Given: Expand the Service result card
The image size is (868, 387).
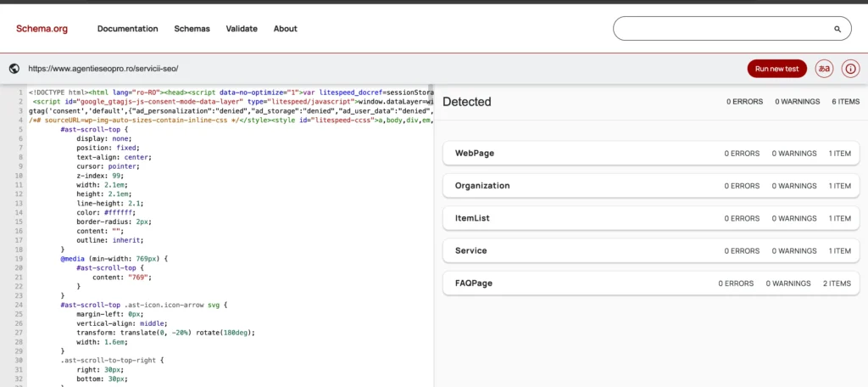Looking at the screenshot, I should (x=651, y=250).
